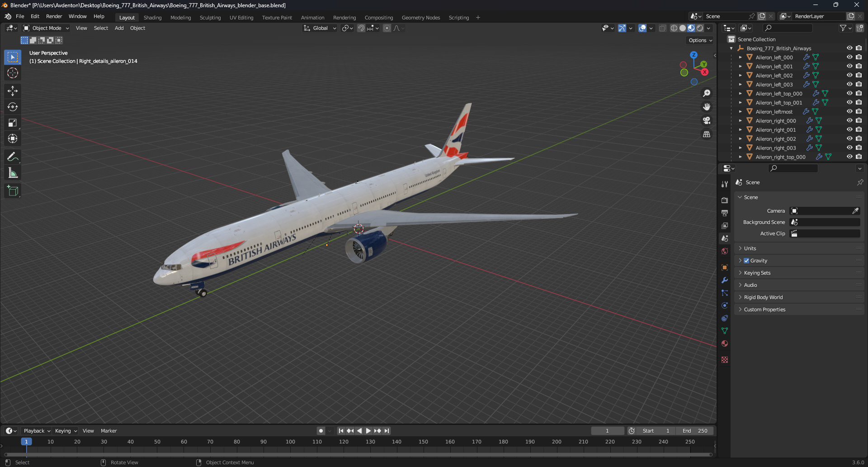868x467 pixels.
Task: Open the Playback popover in timeline
Action: click(37, 431)
